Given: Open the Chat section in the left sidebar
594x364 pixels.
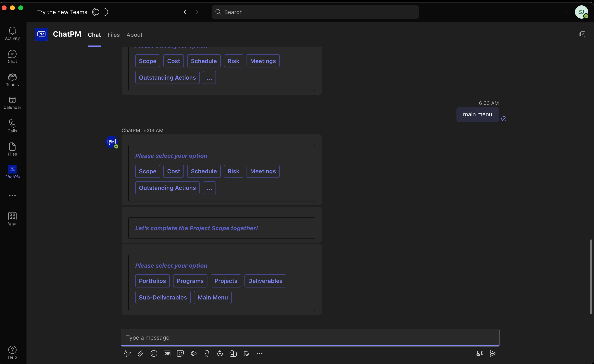Looking at the screenshot, I should click(12, 57).
